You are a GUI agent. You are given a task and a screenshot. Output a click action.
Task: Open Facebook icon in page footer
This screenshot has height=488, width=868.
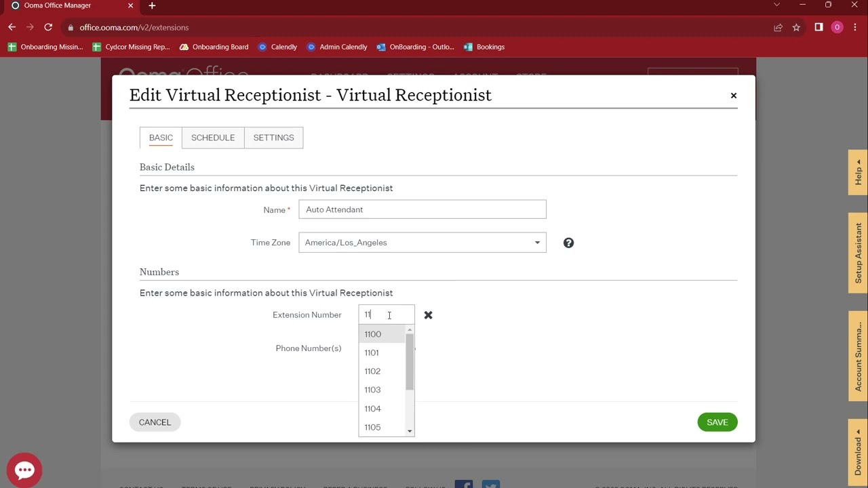click(x=464, y=484)
